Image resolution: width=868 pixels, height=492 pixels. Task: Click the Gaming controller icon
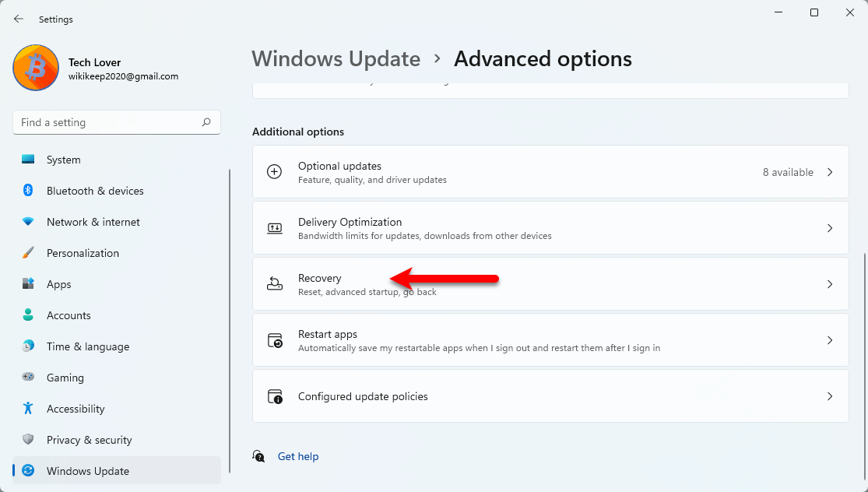(28, 377)
